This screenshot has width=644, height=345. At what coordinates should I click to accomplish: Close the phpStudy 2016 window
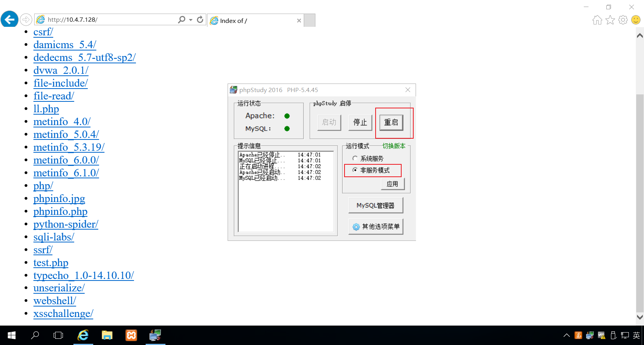[408, 90]
